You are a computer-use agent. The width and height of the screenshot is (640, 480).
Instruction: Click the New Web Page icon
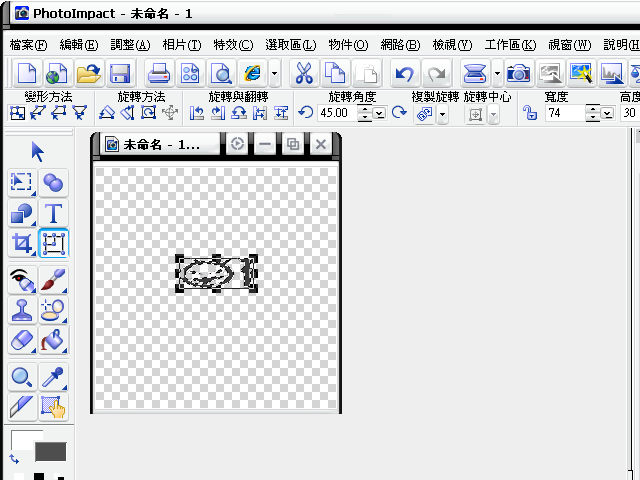tap(57, 74)
